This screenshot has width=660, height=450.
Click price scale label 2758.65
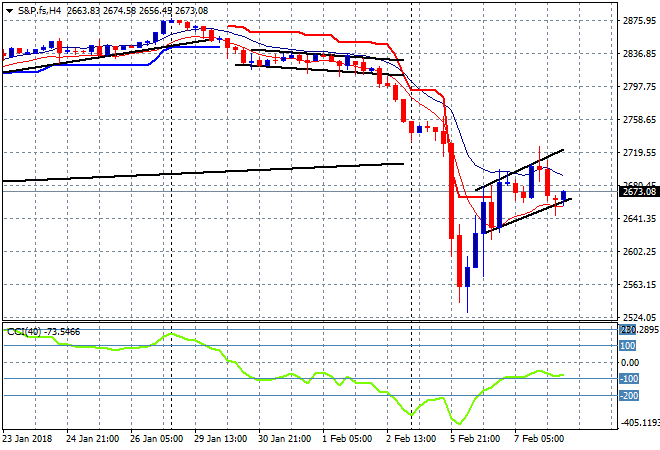[x=639, y=120]
